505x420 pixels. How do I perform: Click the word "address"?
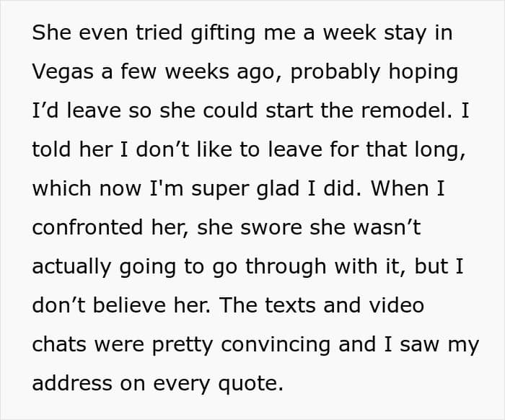[72, 383]
